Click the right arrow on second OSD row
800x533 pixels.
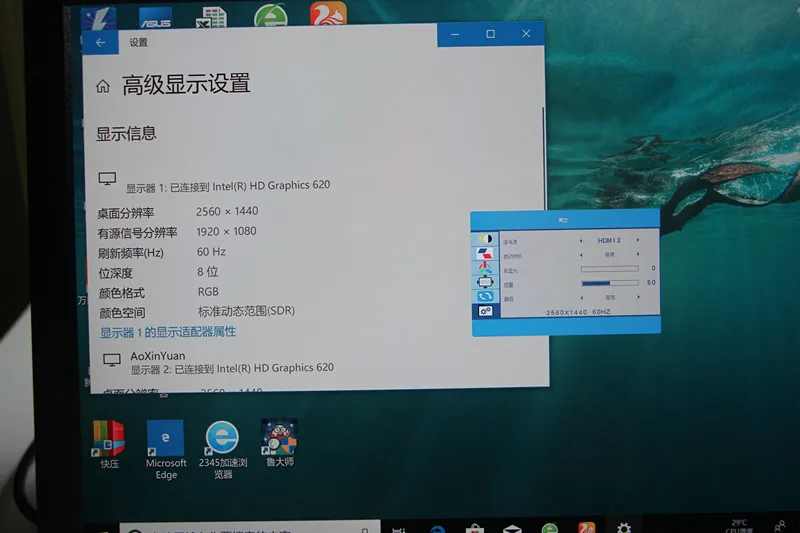638,254
